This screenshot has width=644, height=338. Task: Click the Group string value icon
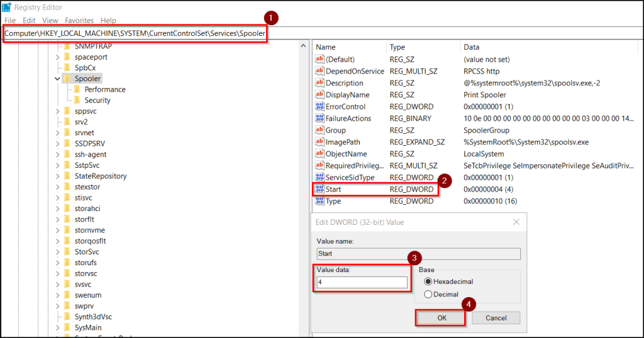click(x=319, y=130)
